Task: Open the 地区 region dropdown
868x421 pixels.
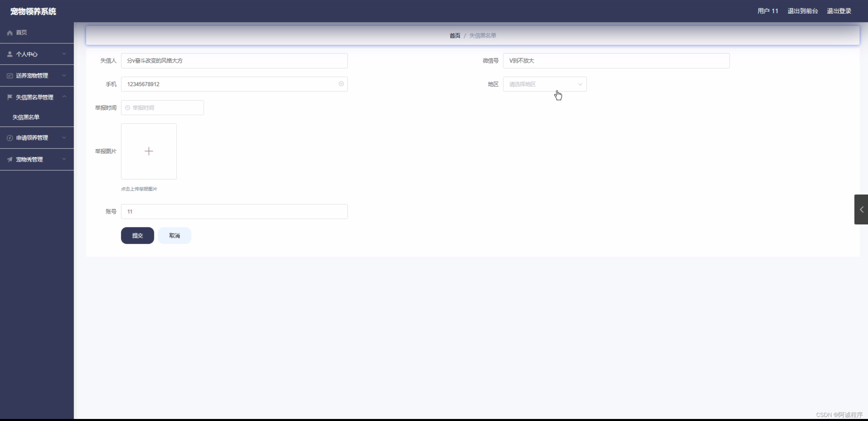Action: (544, 84)
